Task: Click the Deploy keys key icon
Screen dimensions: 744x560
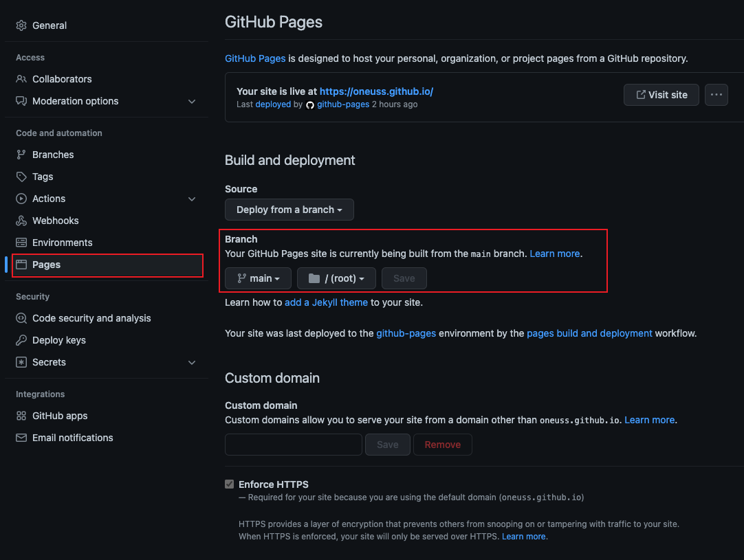Action: click(21, 340)
